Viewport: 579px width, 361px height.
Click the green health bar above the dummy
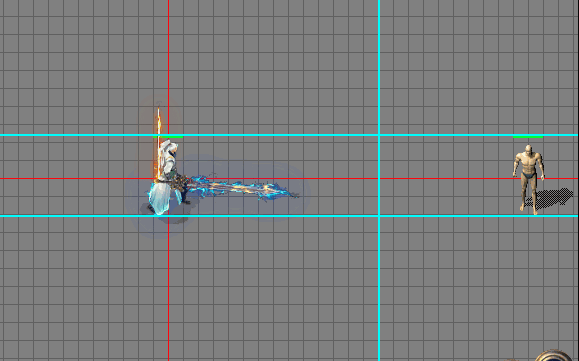[528, 137]
